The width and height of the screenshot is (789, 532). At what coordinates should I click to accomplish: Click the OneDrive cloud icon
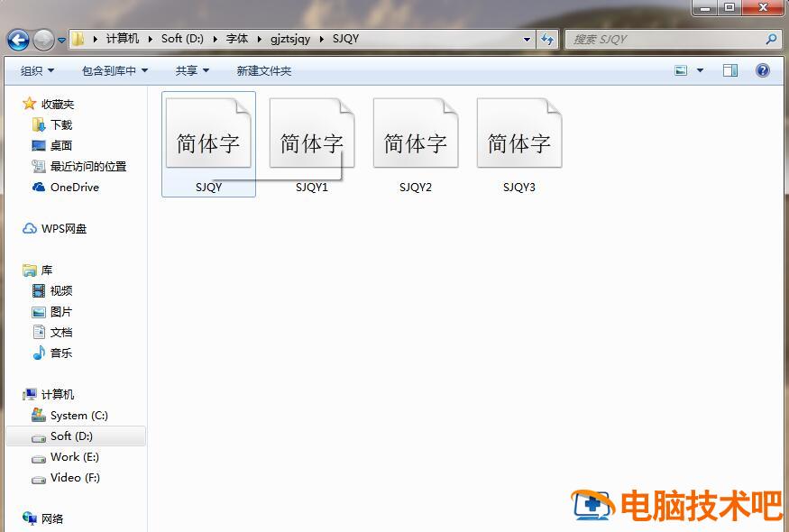(39, 188)
